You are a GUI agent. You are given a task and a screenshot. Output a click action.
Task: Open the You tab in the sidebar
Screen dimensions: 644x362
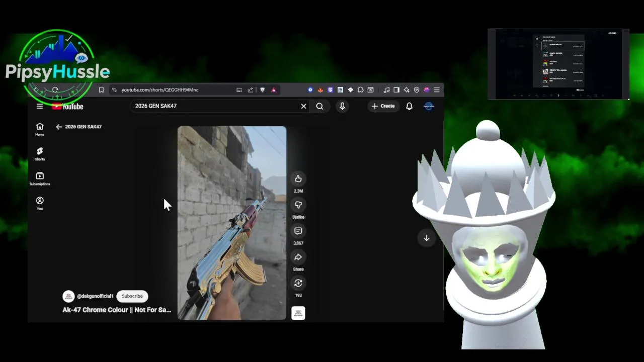tap(40, 203)
